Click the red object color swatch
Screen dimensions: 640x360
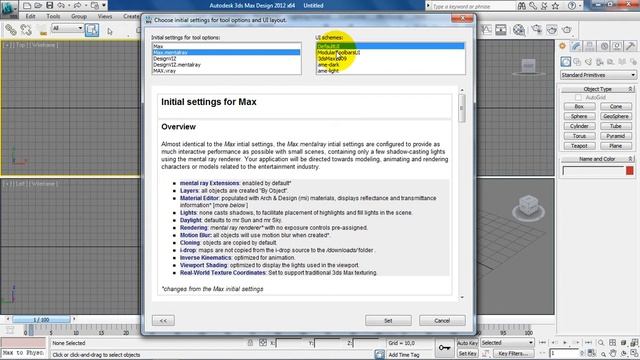(x=630, y=171)
